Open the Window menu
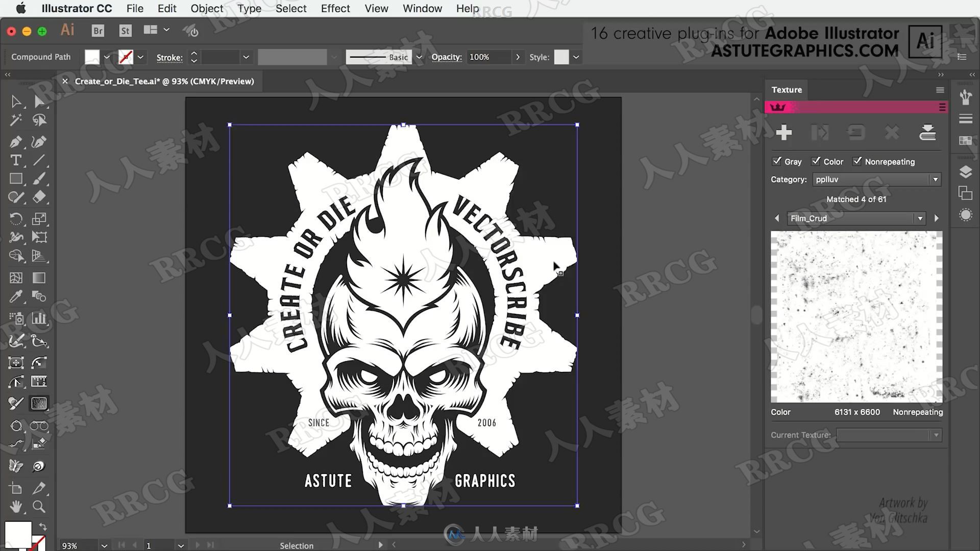Viewport: 980px width, 551px height. [x=422, y=9]
